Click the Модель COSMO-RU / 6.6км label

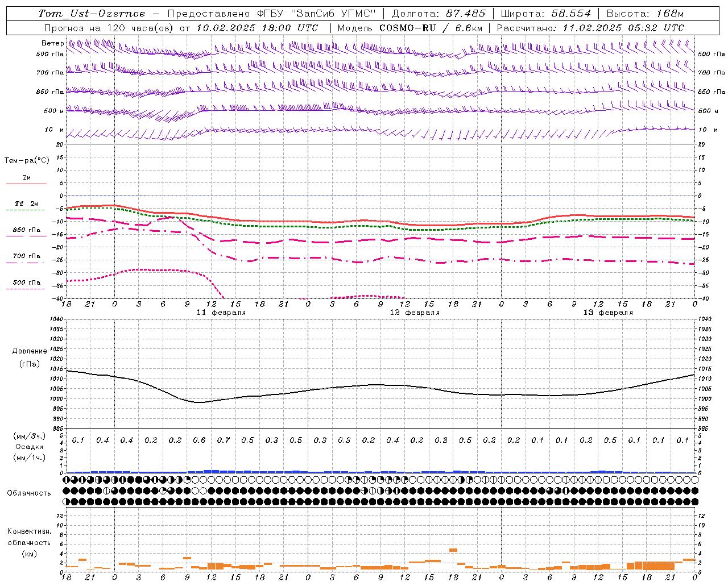pyautogui.click(x=410, y=28)
